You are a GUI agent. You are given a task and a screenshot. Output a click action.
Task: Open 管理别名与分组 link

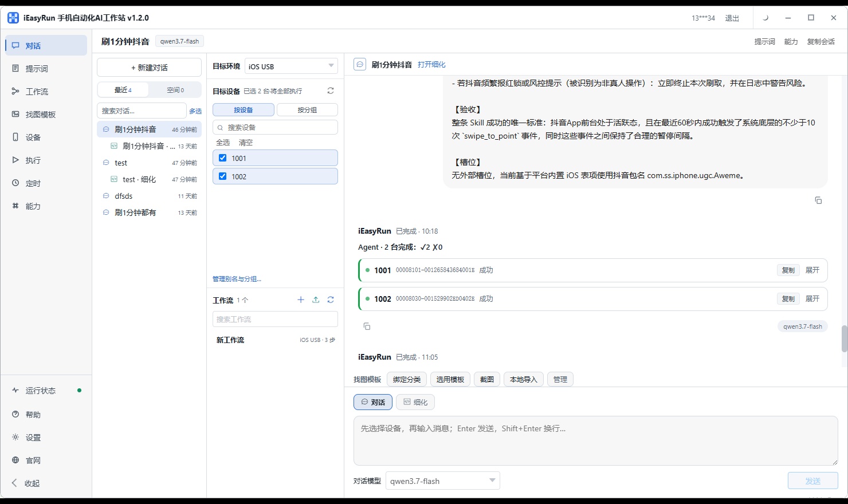[237, 279]
